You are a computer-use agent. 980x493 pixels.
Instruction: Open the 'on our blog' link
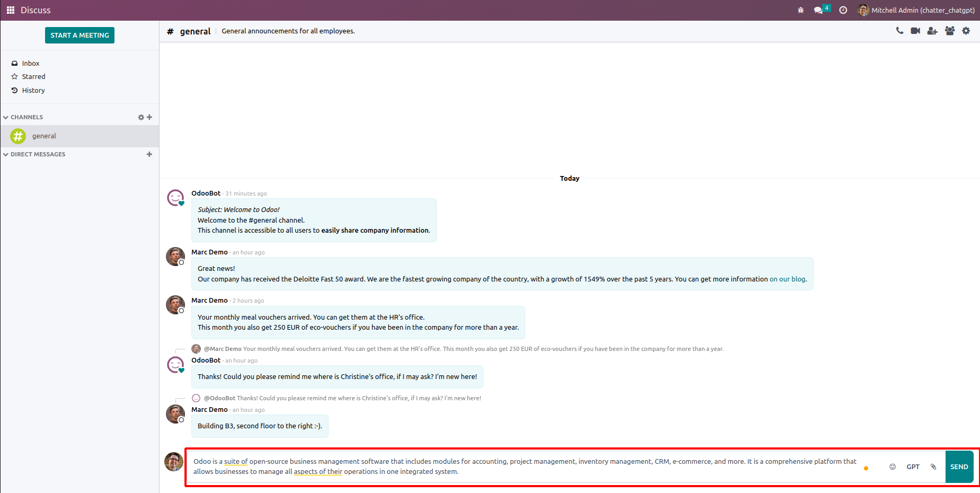tap(788, 279)
